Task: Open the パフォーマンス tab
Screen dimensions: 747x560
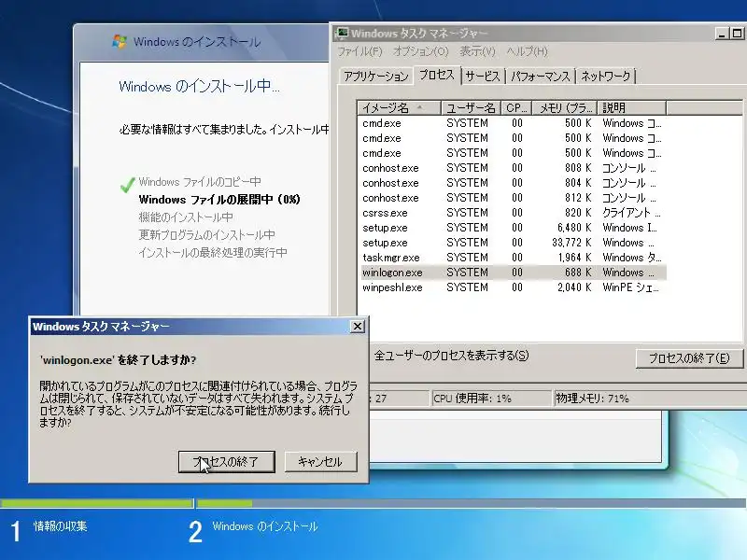Action: coord(541,77)
